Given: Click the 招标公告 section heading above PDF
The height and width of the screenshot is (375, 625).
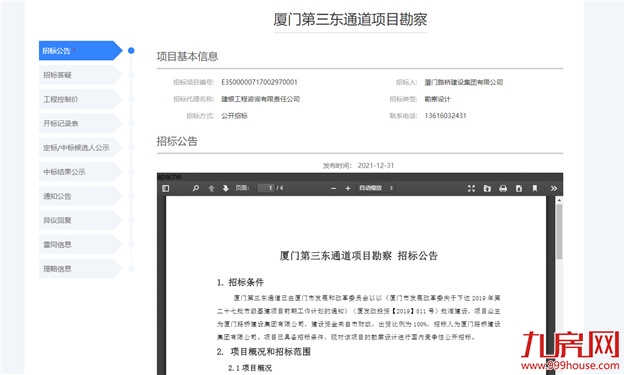Looking at the screenshot, I should coord(177,141).
